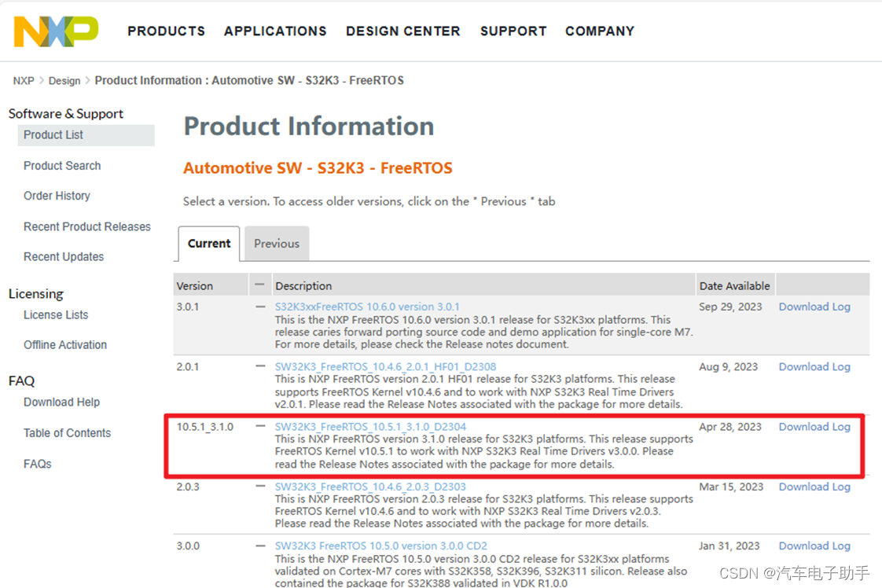Open Table of Contents link
Screen dimensions: 882x588
67,433
